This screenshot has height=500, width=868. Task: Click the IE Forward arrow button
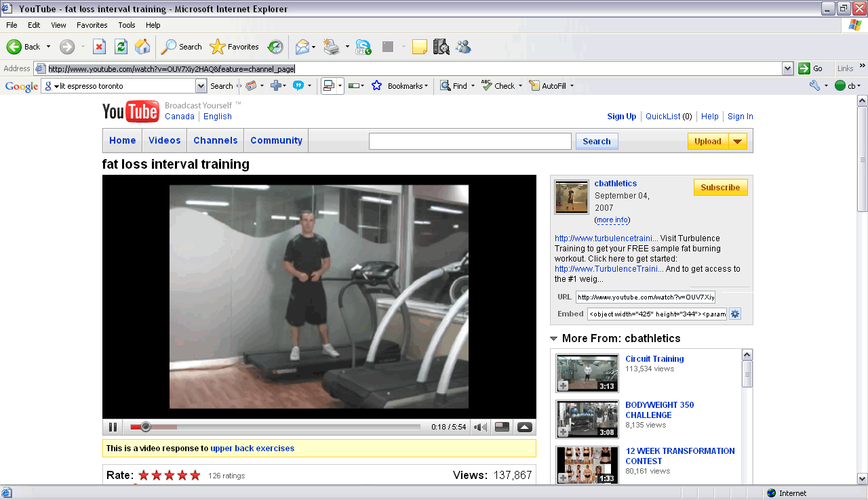click(67, 47)
